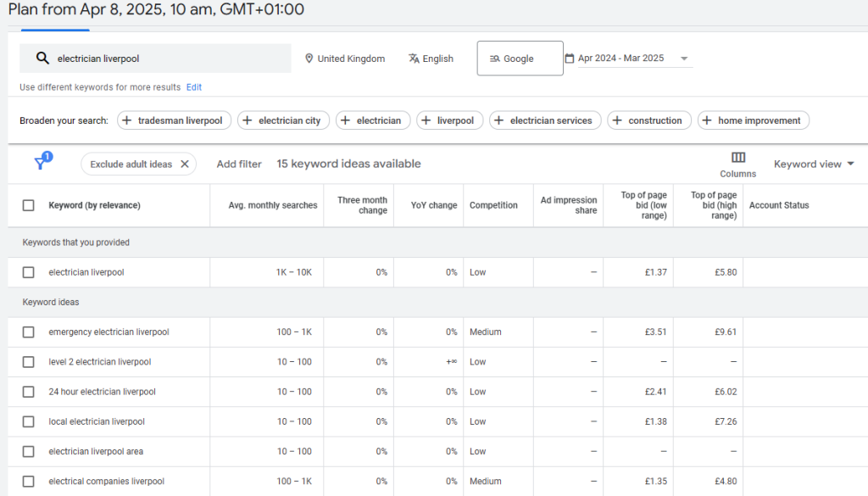Screen dimensions: 868x496
Task: Open the date range dropdown arrow
Action: [684, 59]
